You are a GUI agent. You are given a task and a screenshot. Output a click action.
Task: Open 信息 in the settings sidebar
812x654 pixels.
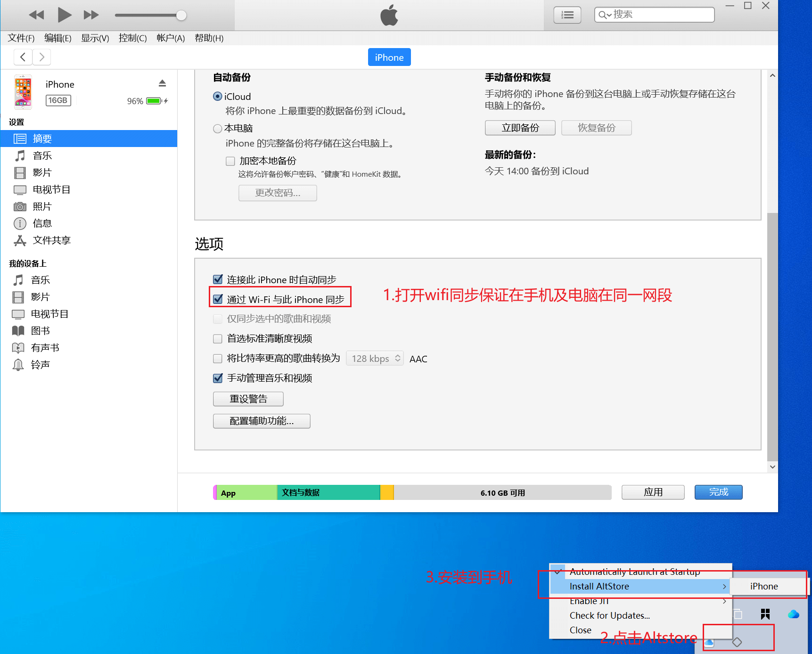click(89, 223)
